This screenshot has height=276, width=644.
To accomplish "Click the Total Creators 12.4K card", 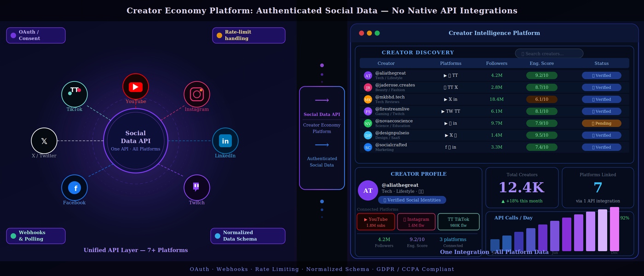I will pyautogui.click(x=522, y=188).
